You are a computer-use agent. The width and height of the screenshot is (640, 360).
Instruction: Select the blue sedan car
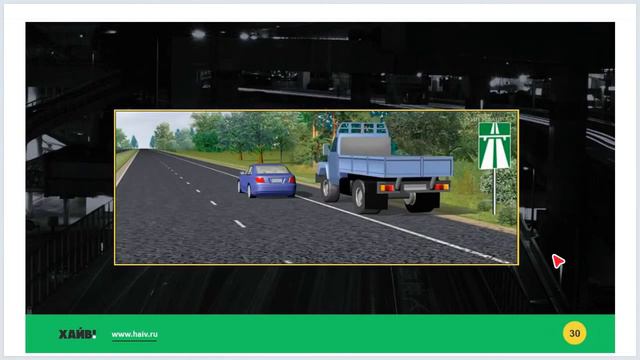[267, 181]
